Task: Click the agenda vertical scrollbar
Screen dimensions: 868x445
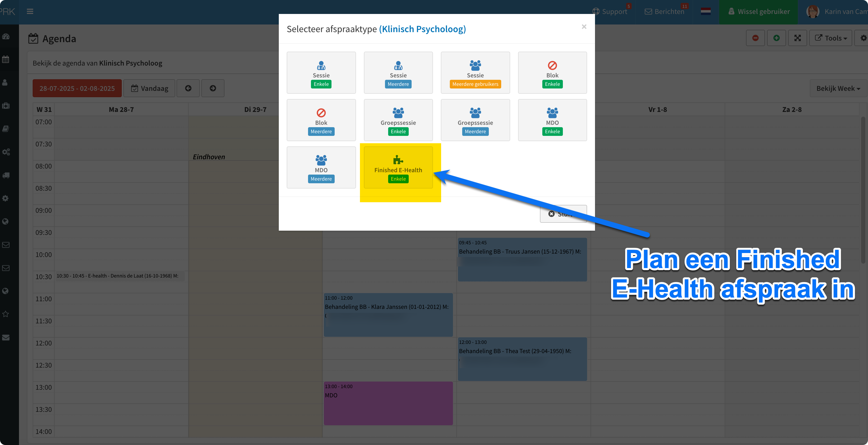Action: coord(863,190)
